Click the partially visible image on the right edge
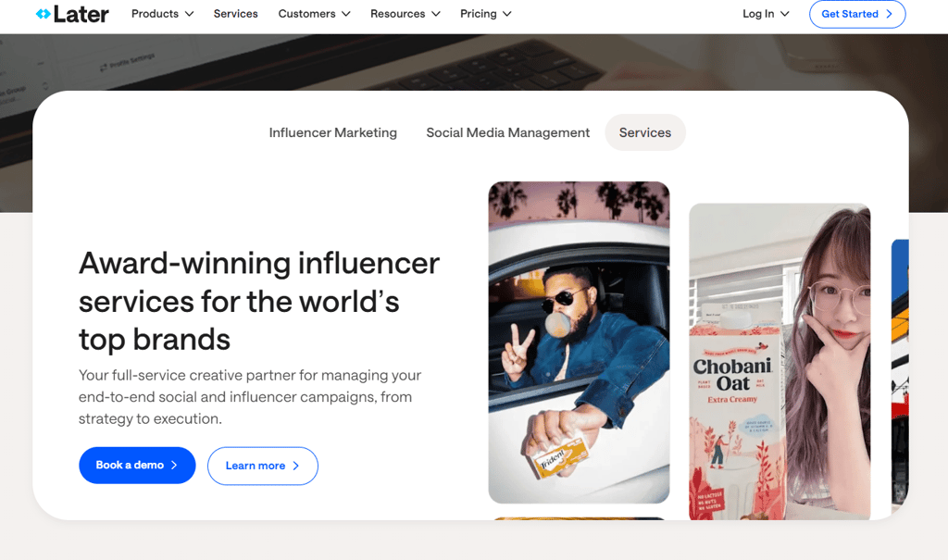Viewport: 948px width, 560px height. pyautogui.click(x=900, y=372)
